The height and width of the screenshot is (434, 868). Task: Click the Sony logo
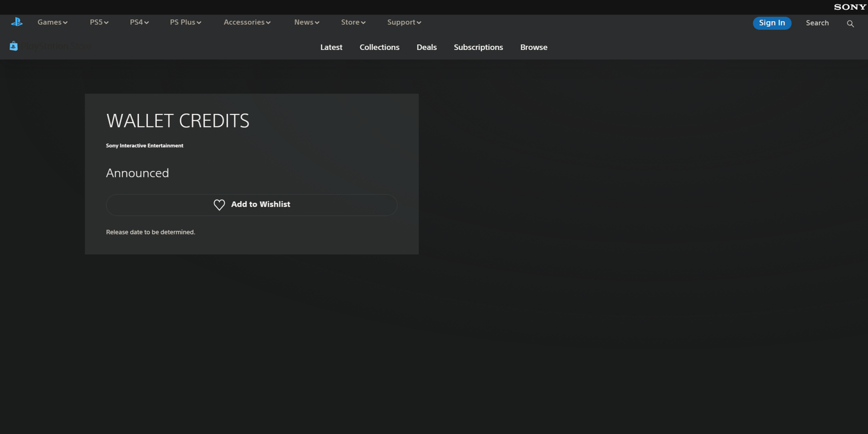click(850, 7)
